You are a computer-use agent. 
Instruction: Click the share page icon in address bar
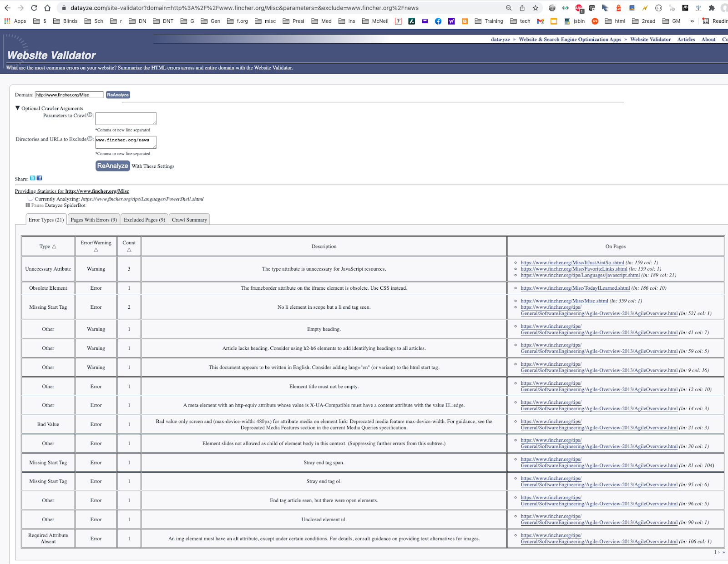coord(522,8)
